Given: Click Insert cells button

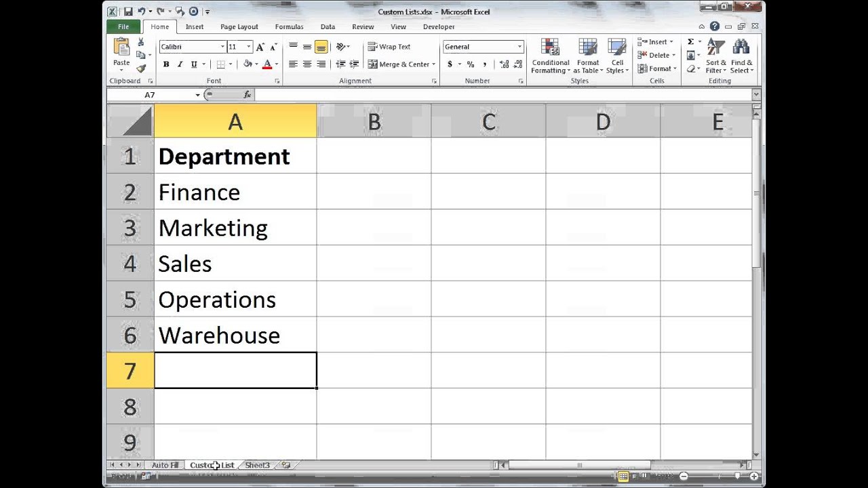Looking at the screenshot, I should pyautogui.click(x=656, y=42).
